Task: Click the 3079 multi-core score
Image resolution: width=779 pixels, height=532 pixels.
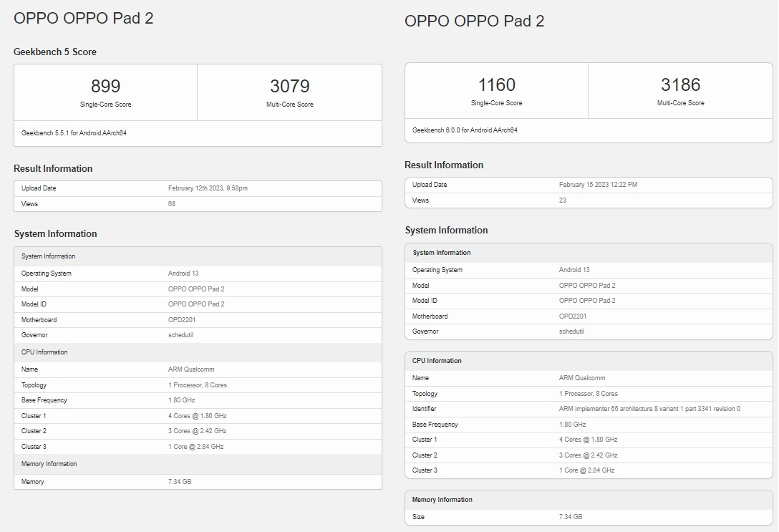Action: [289, 87]
